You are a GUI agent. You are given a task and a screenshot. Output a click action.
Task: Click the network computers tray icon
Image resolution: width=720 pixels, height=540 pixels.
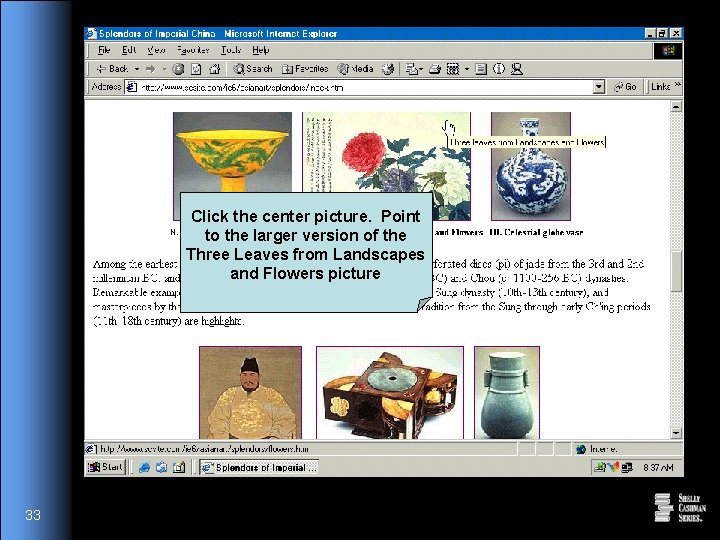point(627,467)
